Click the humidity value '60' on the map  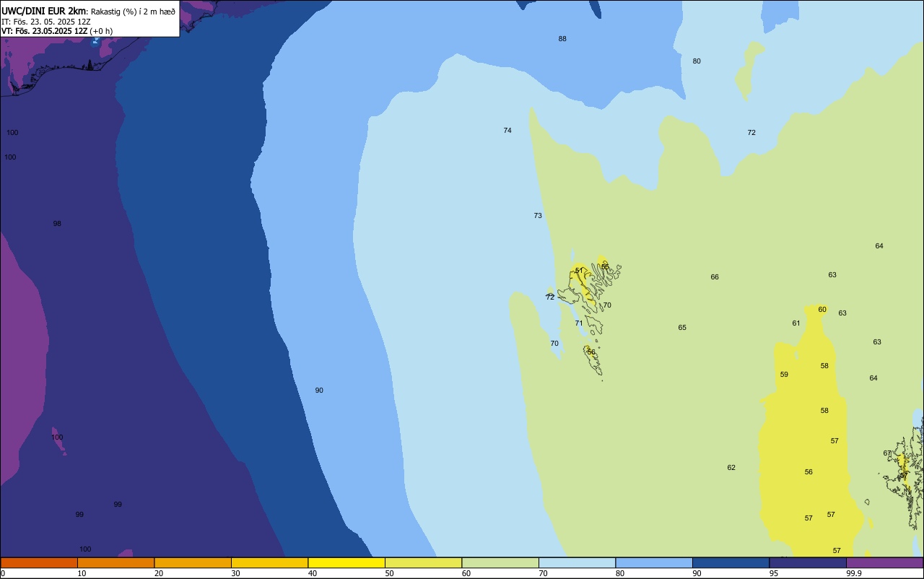[822, 310]
